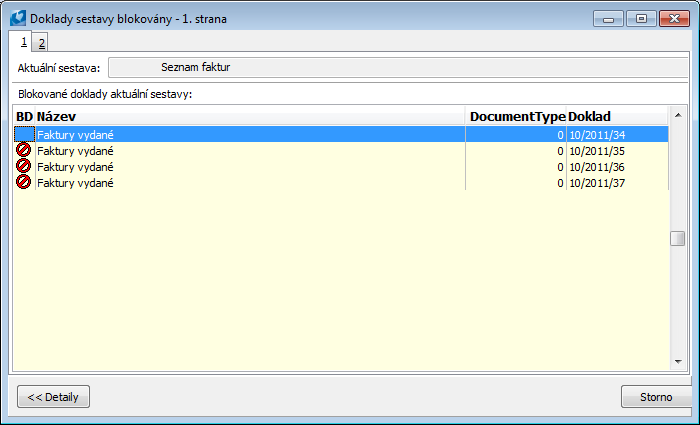Viewport: 700px width, 425px height.
Task: Click the DocumentType value 0 in row 10/2011/36
Action: 560,167
